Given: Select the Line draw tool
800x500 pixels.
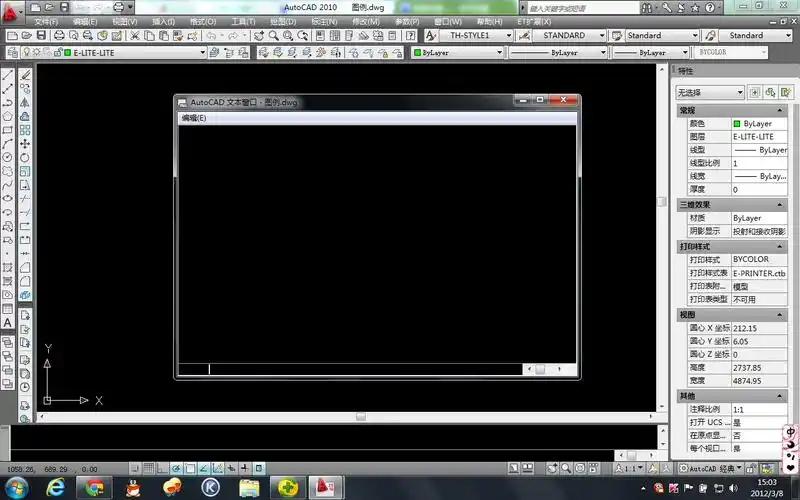Looking at the screenshot, I should tap(8, 75).
